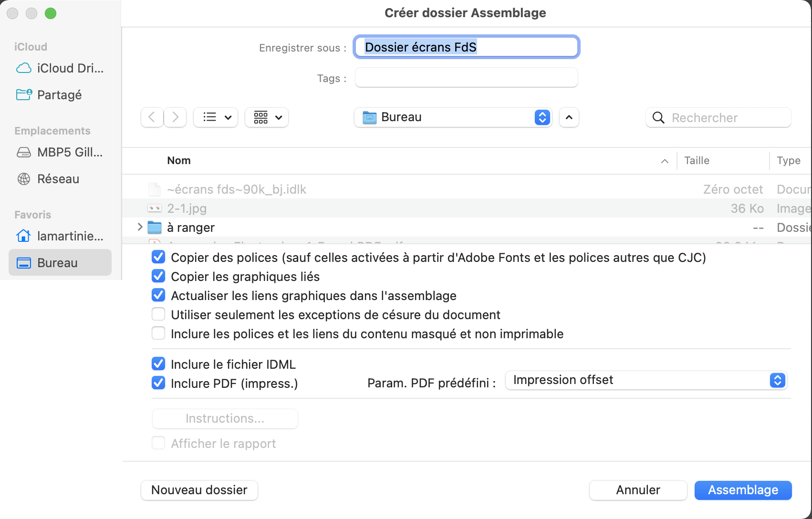
Task: Expand the à ranger folder
Action: [140, 227]
